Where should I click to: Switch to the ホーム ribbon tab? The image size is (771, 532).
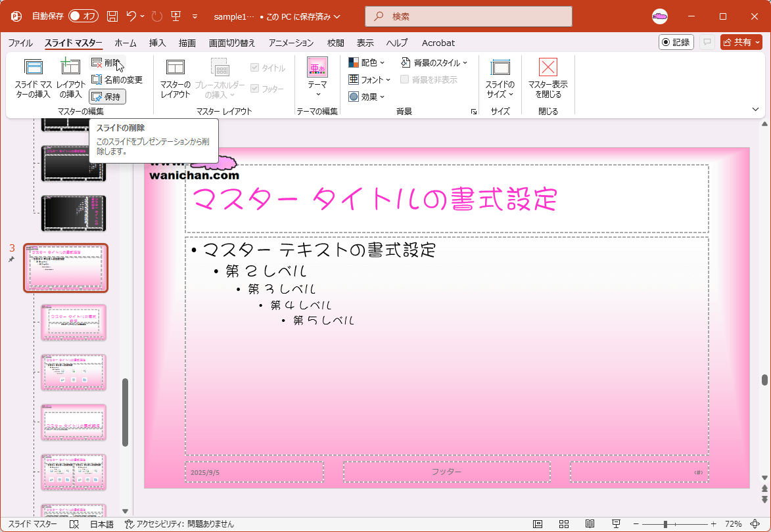tap(125, 43)
